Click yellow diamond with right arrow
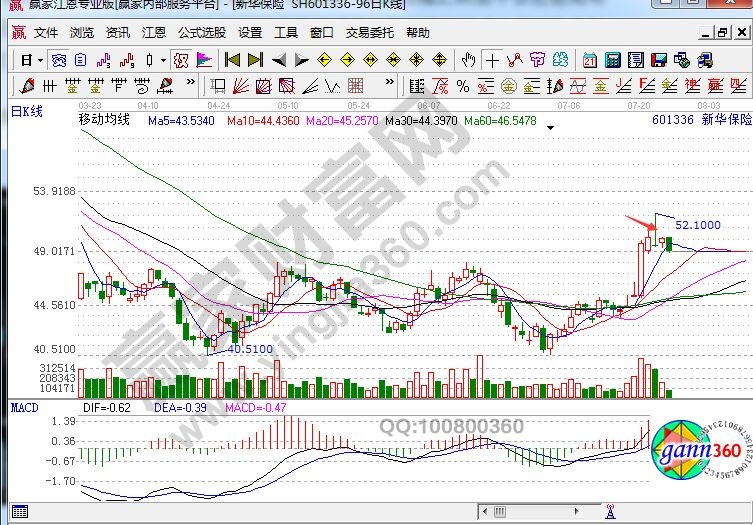Image resolution: width=753 pixels, height=525 pixels. point(347,61)
